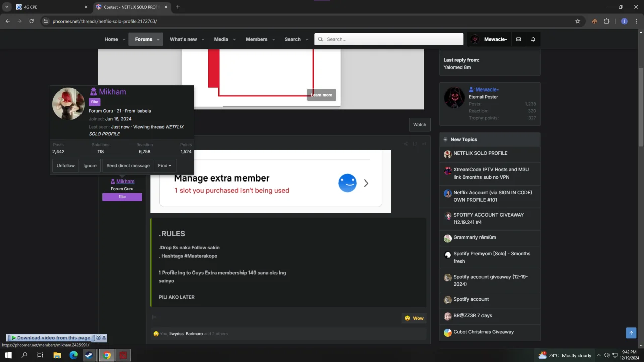644x362 pixels.
Task: Bookmark the post with the bookmark icon
Action: click(415, 144)
